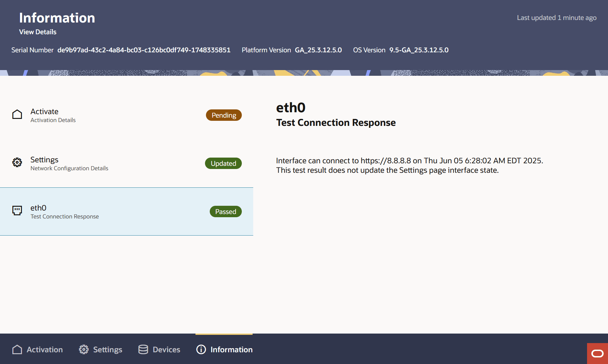Switch to the Activation tab
Image resolution: width=608 pixels, height=364 pixels.
(x=44, y=349)
